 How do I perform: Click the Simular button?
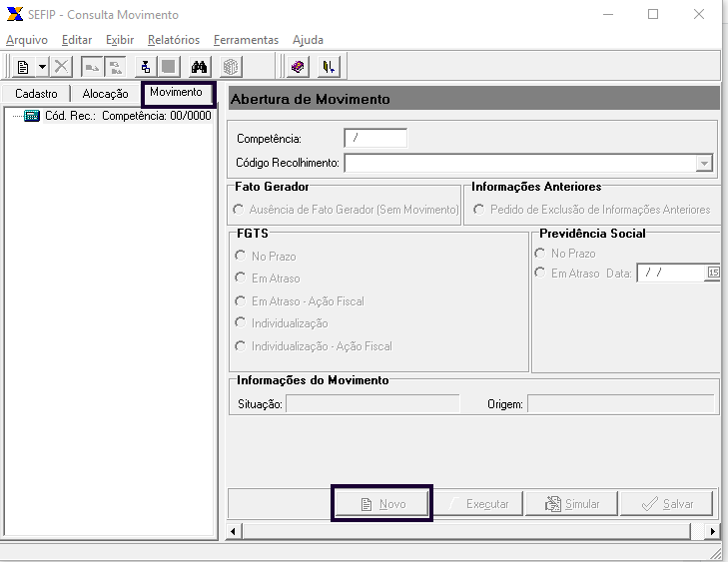tap(572, 503)
